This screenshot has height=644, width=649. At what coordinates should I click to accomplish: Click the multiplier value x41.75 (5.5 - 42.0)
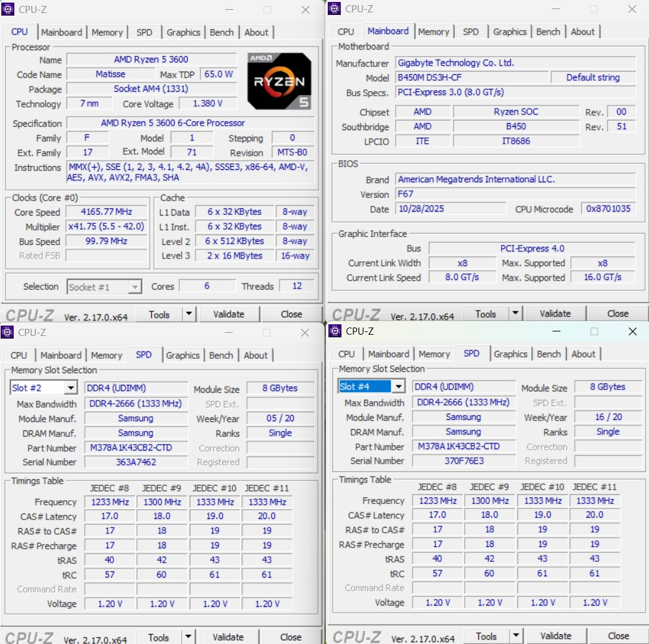[x=106, y=227]
